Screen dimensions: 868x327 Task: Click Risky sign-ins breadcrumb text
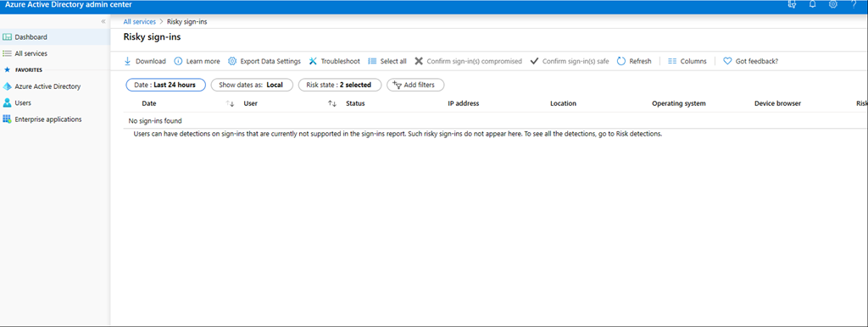[187, 21]
